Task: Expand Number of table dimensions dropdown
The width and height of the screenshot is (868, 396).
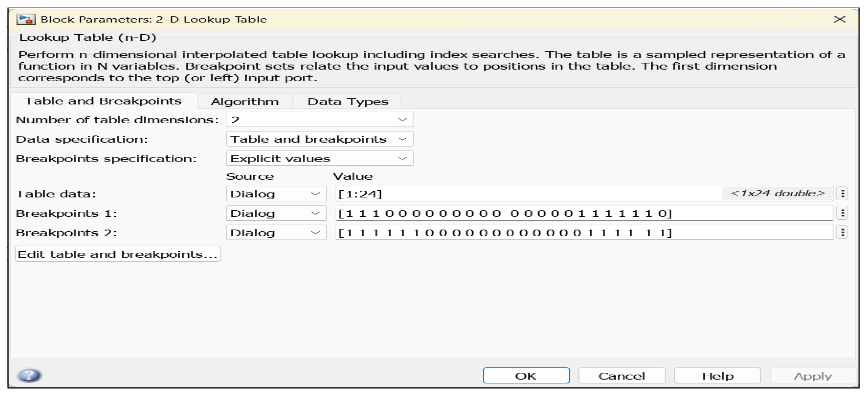Action: [x=319, y=120]
